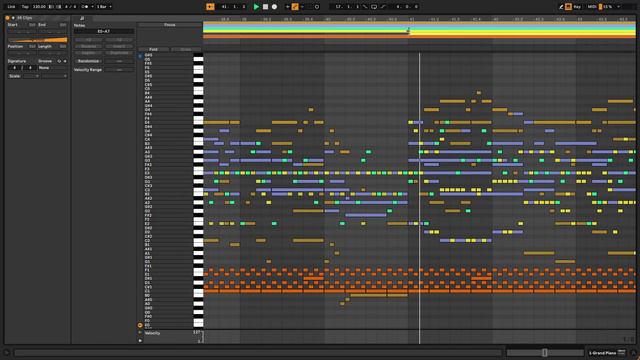Image resolution: width=640 pixels, height=360 pixels.
Task: Click the Tap tempo button
Action: tap(25, 7)
